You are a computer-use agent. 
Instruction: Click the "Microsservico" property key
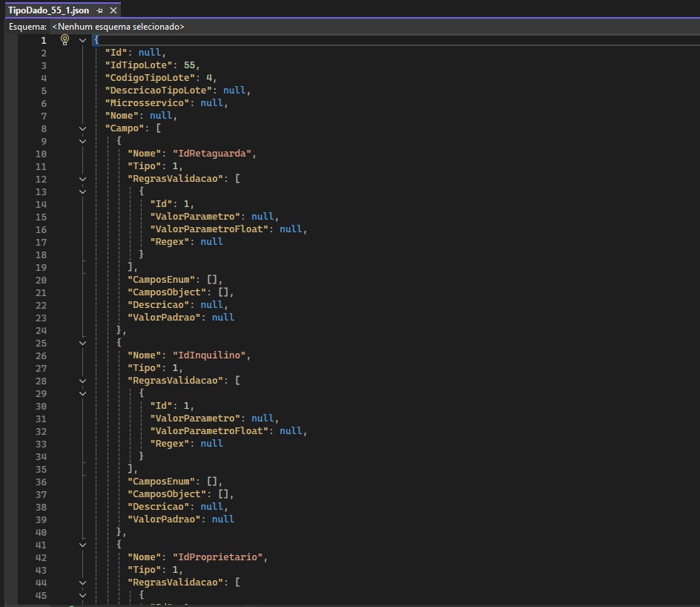148,103
